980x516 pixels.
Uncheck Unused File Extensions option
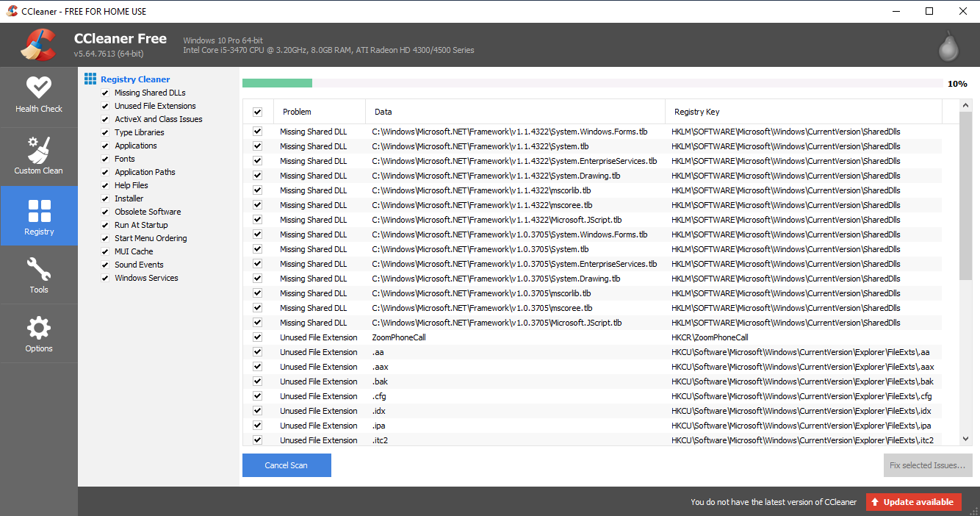pyautogui.click(x=105, y=107)
